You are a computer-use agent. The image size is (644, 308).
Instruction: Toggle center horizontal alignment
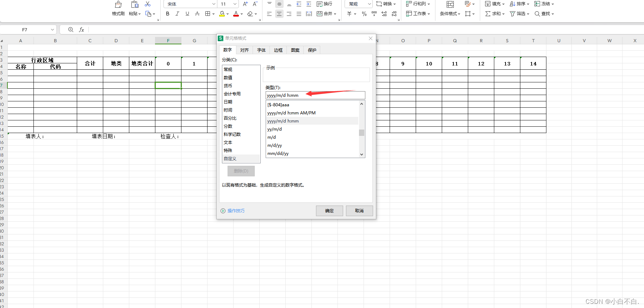click(279, 14)
